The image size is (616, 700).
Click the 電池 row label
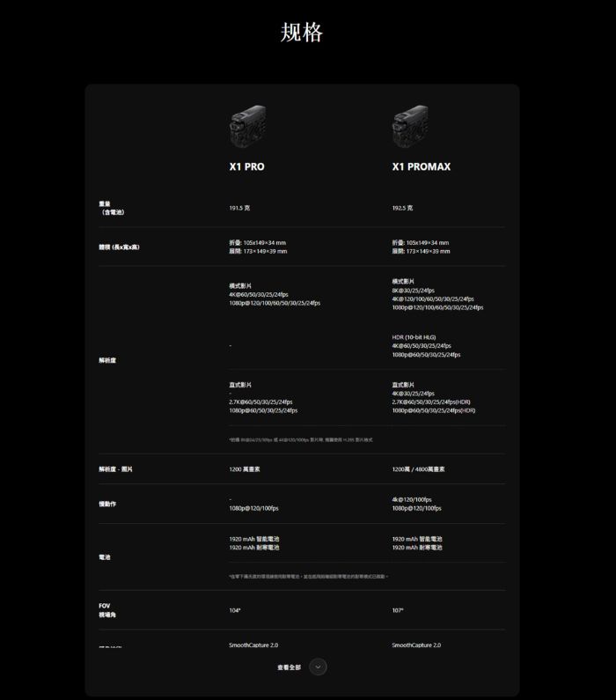click(105, 557)
